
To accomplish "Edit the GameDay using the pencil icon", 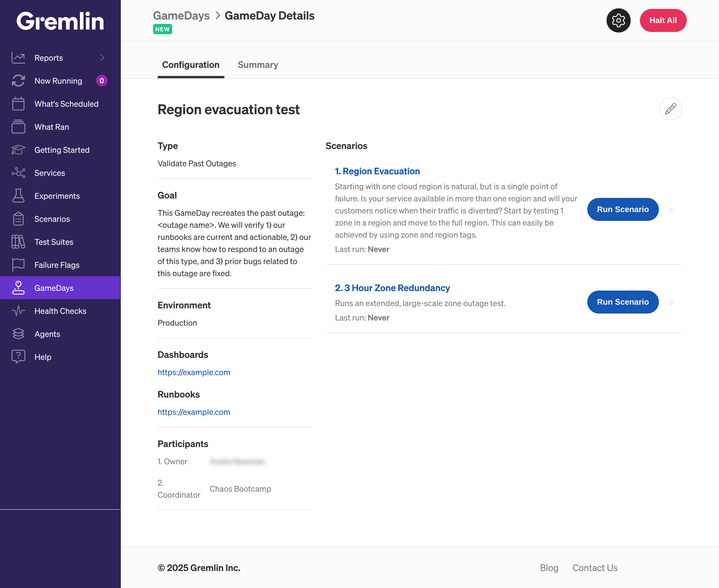I will click(671, 109).
